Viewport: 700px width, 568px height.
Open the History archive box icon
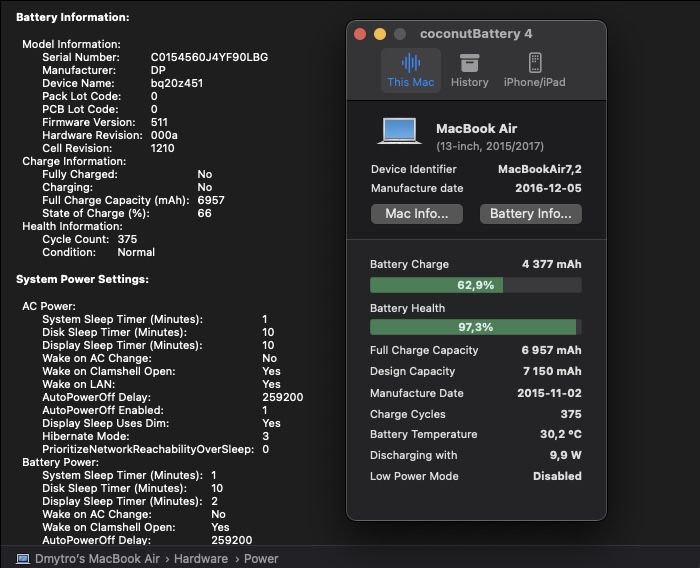(469, 63)
